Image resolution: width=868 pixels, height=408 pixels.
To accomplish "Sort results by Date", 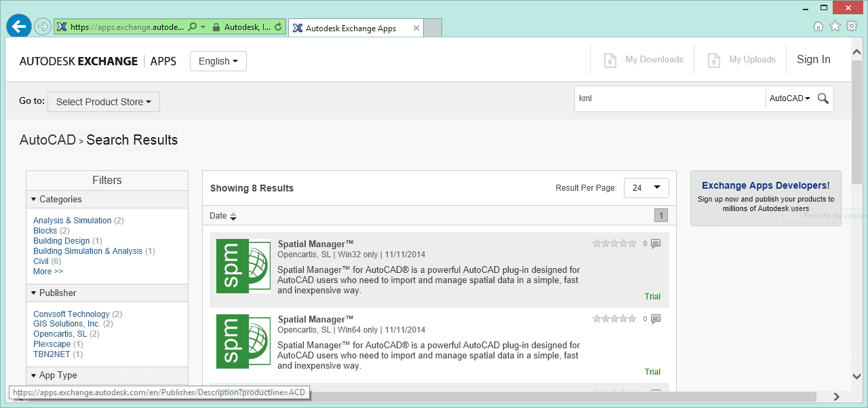I will pyautogui.click(x=223, y=216).
